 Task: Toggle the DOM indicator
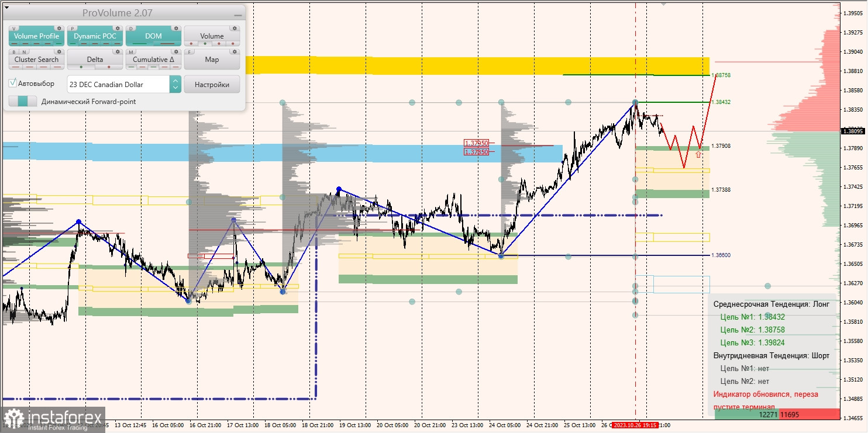[x=153, y=36]
